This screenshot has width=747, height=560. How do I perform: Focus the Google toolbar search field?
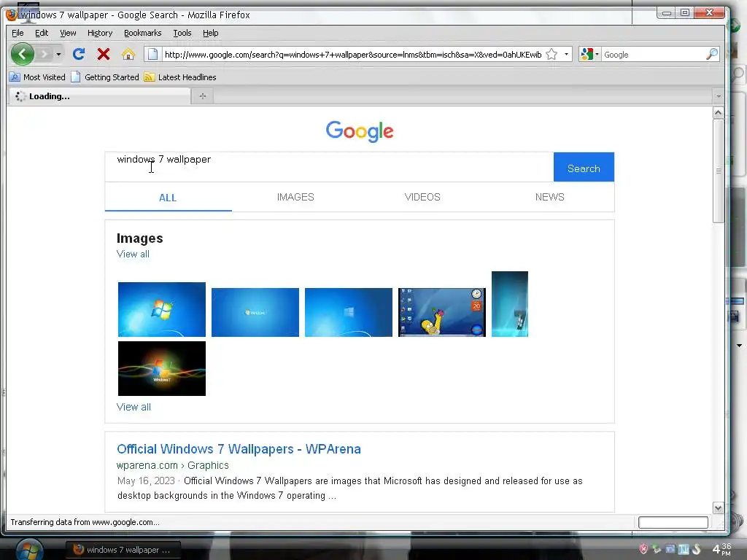[653, 54]
